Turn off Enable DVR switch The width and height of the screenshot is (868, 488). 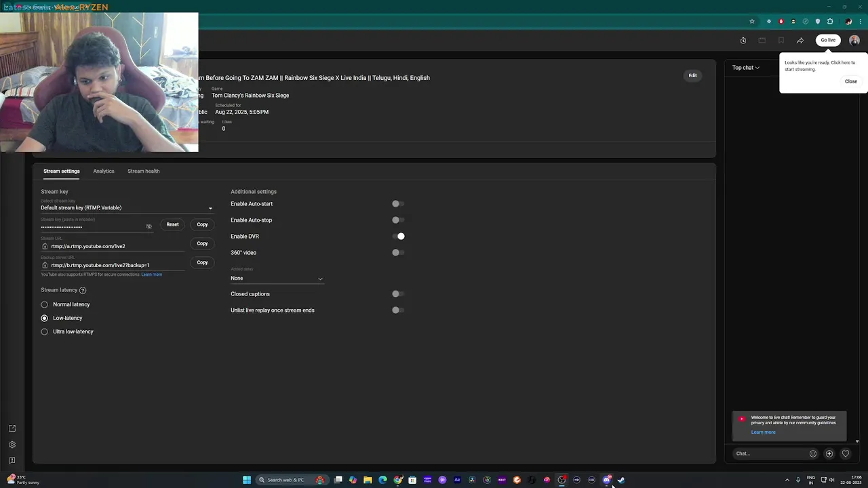point(398,237)
